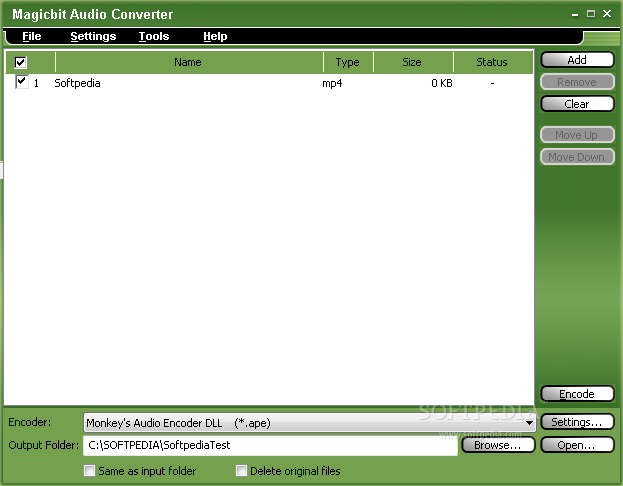Sort by the Size column header

point(413,62)
